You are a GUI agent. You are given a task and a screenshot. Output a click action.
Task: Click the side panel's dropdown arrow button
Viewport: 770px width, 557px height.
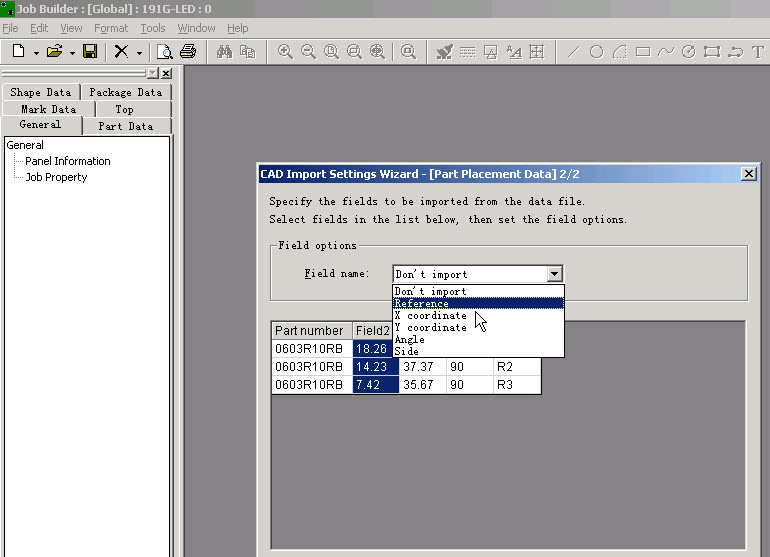pyautogui.click(x=153, y=73)
